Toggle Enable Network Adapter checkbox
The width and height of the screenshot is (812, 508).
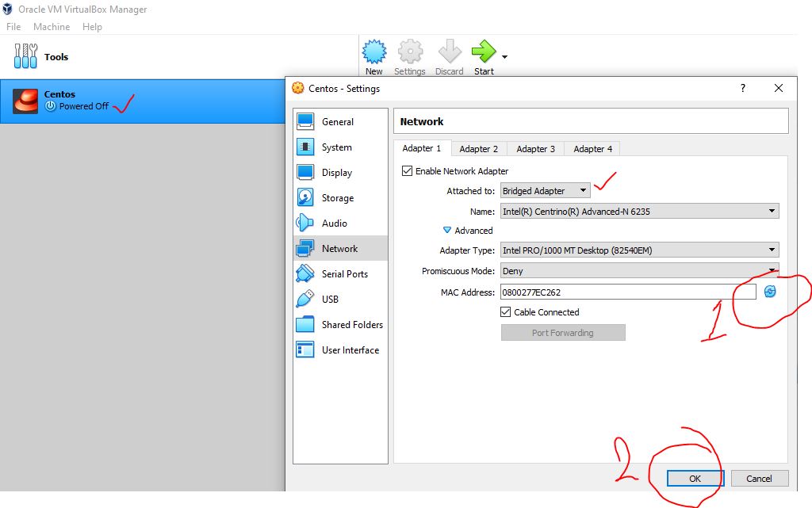click(x=407, y=170)
